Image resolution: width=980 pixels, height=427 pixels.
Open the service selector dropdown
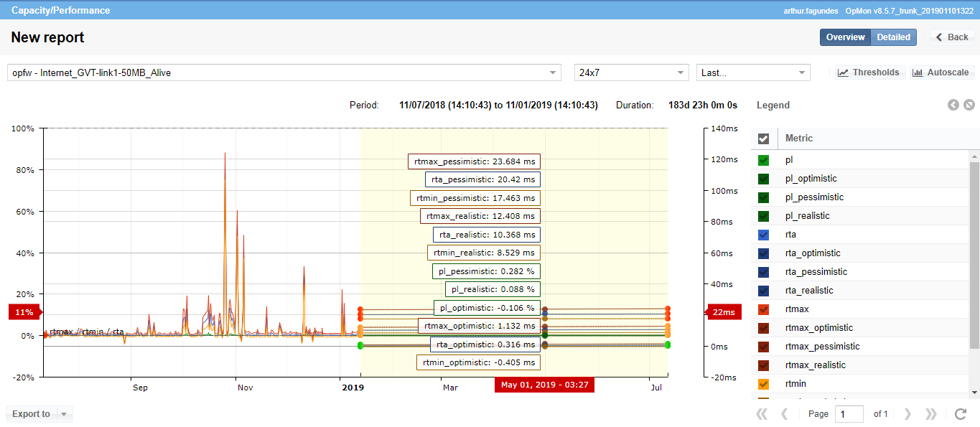point(284,72)
